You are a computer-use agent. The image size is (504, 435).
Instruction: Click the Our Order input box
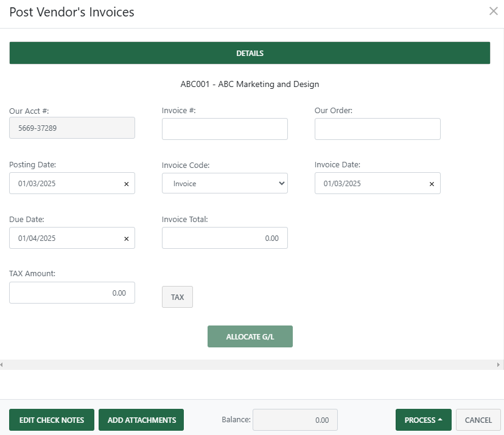point(377,128)
